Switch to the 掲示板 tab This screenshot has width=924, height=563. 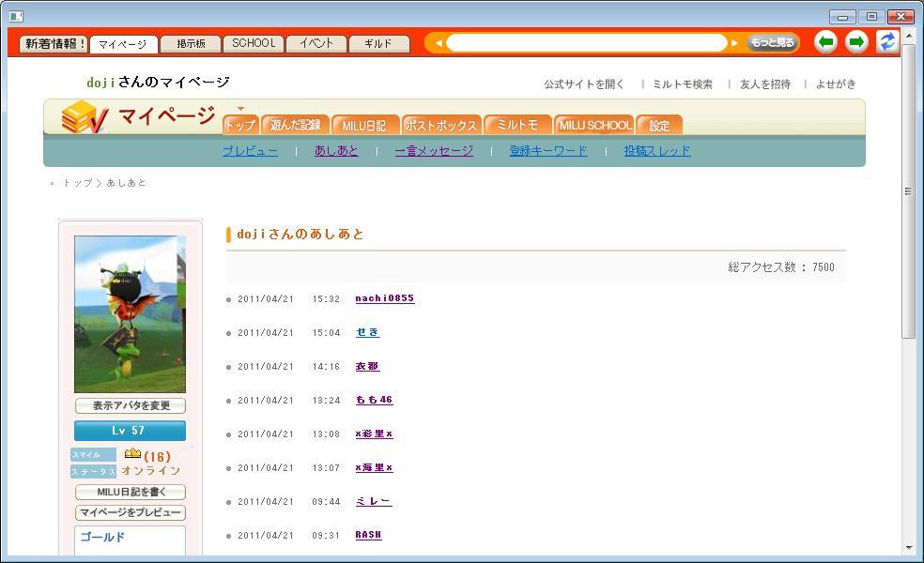[x=191, y=44]
